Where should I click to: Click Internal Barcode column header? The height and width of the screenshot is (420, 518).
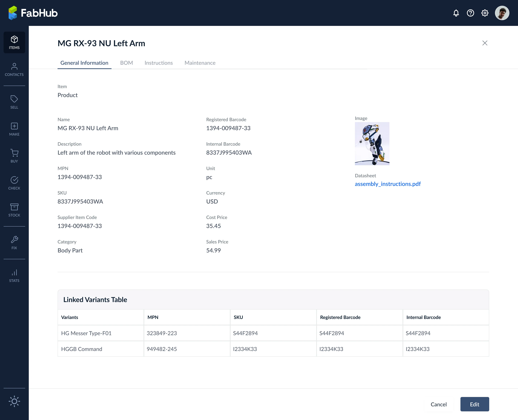[446, 317]
